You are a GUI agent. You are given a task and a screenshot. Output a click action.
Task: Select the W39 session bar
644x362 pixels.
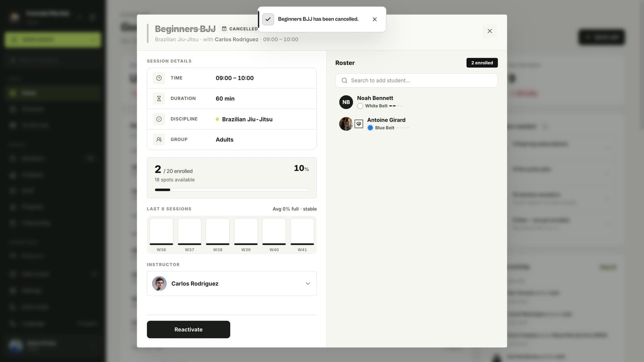click(246, 232)
